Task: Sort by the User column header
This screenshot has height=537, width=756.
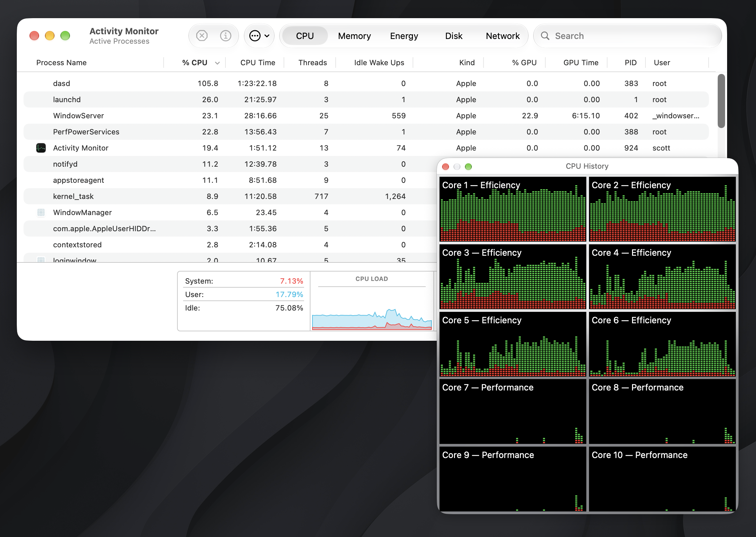Action: point(662,63)
